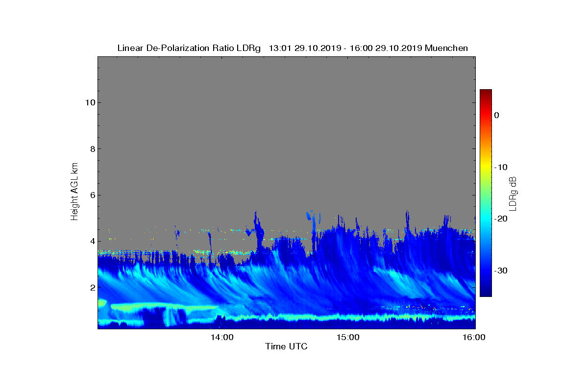Click the '14:00' time tick label
Viewport: 588px width, 392px height.
(222, 337)
